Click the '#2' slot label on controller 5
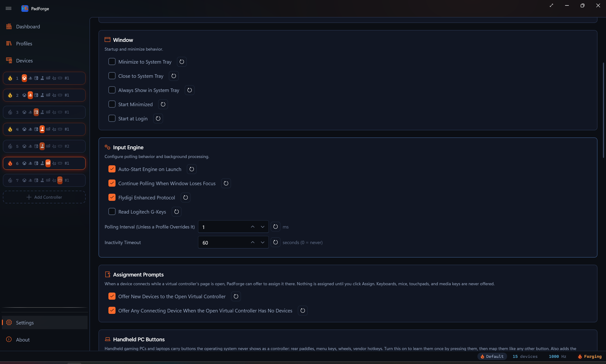 (x=67, y=146)
